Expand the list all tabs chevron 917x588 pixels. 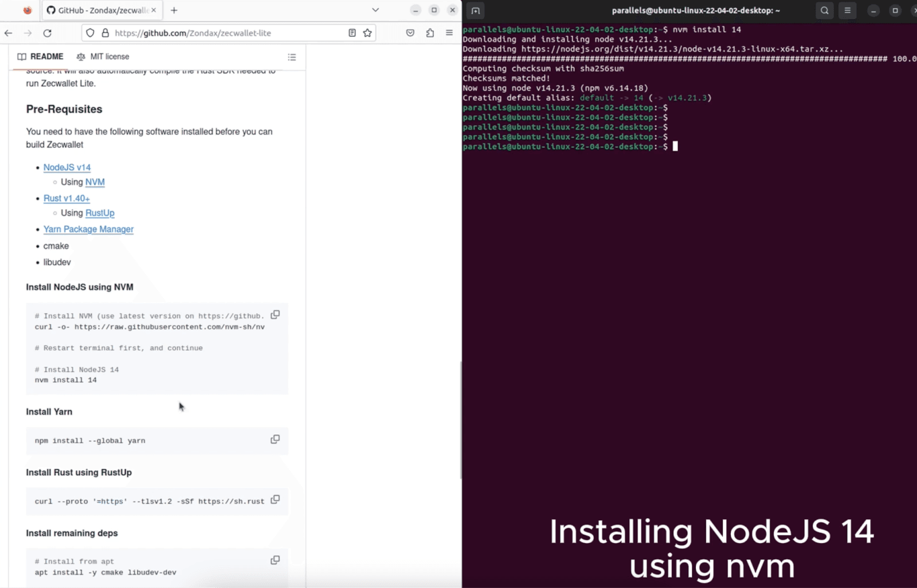click(x=375, y=10)
